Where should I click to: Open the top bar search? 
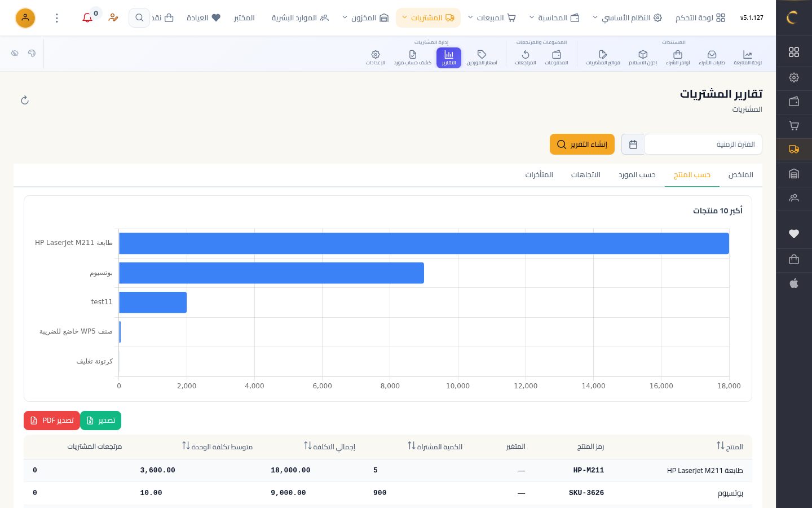[139, 18]
